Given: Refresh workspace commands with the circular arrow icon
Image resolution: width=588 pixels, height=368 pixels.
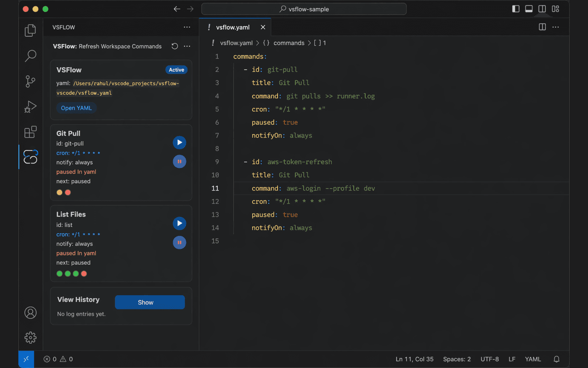Looking at the screenshot, I should [x=174, y=46].
